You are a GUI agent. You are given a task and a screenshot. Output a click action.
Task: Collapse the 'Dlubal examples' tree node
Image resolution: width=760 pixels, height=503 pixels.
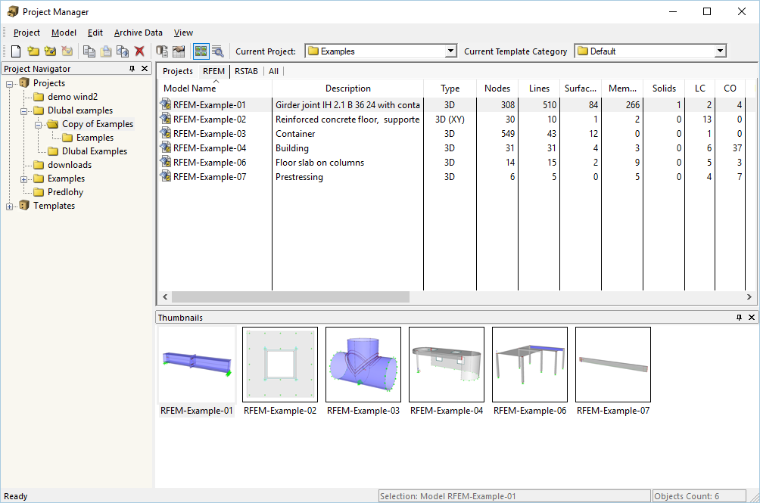coord(23,111)
